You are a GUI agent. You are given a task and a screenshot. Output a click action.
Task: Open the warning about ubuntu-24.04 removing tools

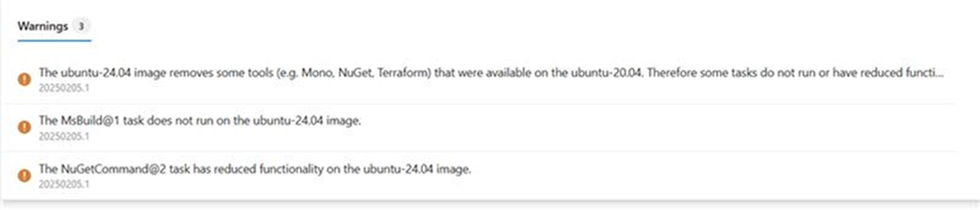click(x=491, y=73)
